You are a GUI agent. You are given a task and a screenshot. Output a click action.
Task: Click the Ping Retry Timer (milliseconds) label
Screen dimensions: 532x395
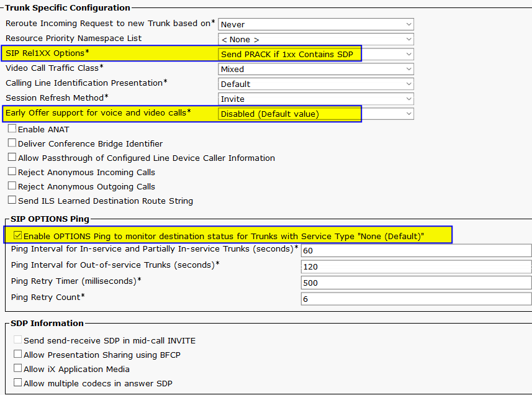76,281
